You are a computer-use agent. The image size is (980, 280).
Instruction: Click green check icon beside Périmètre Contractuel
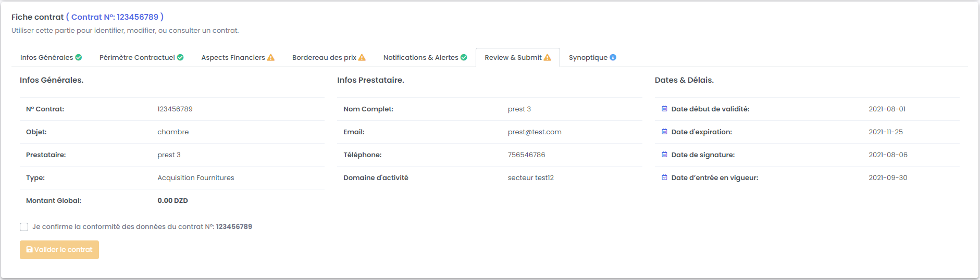click(180, 57)
